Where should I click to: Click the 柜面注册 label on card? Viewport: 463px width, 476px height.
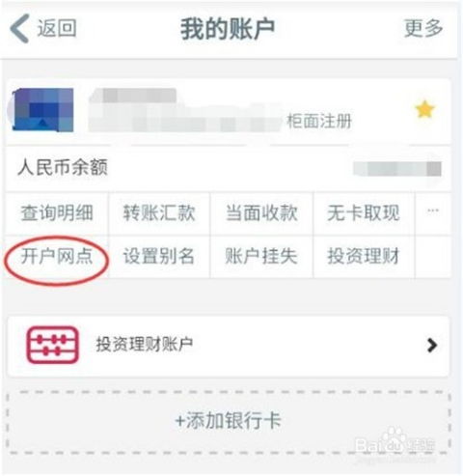[319, 122]
